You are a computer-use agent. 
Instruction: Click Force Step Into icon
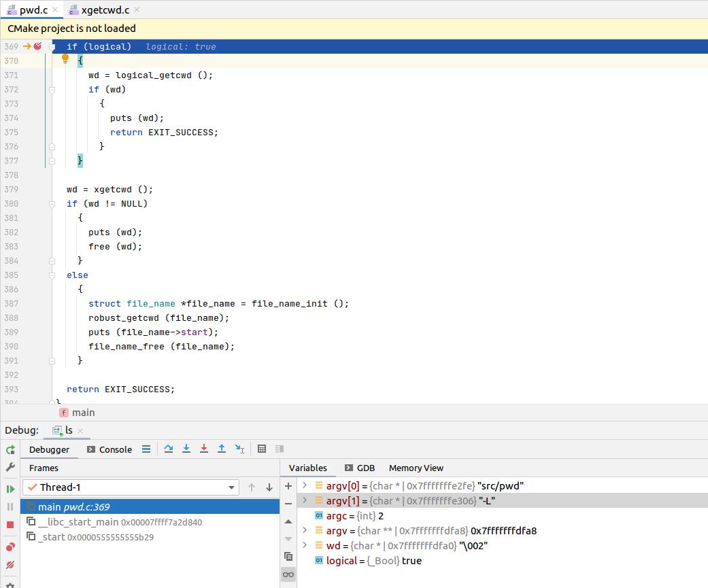pyautogui.click(x=204, y=449)
